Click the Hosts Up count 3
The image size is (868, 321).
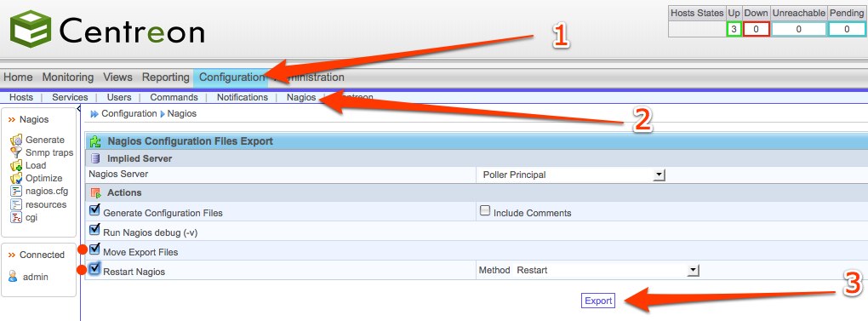pyautogui.click(x=734, y=29)
